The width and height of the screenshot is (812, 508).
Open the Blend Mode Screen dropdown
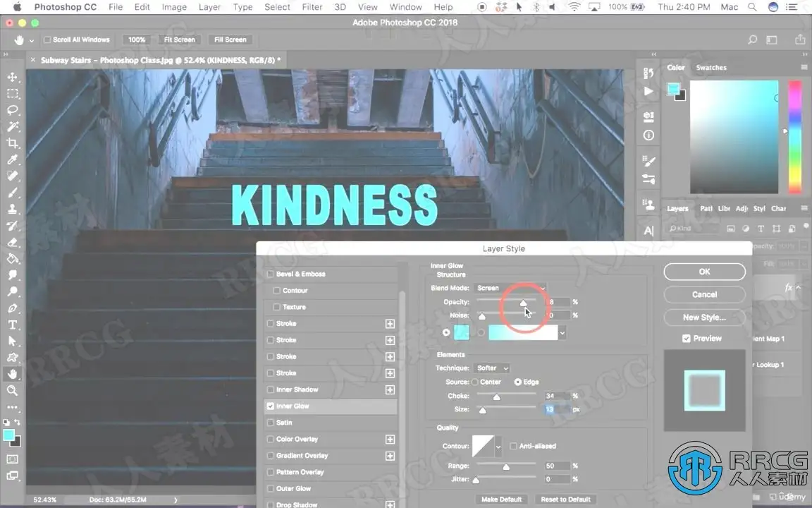[x=510, y=288]
